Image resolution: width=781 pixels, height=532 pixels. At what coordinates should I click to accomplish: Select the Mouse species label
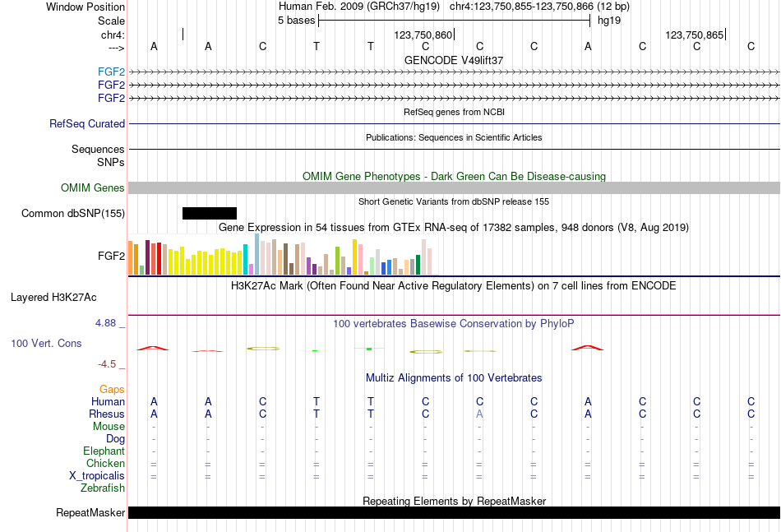109,427
